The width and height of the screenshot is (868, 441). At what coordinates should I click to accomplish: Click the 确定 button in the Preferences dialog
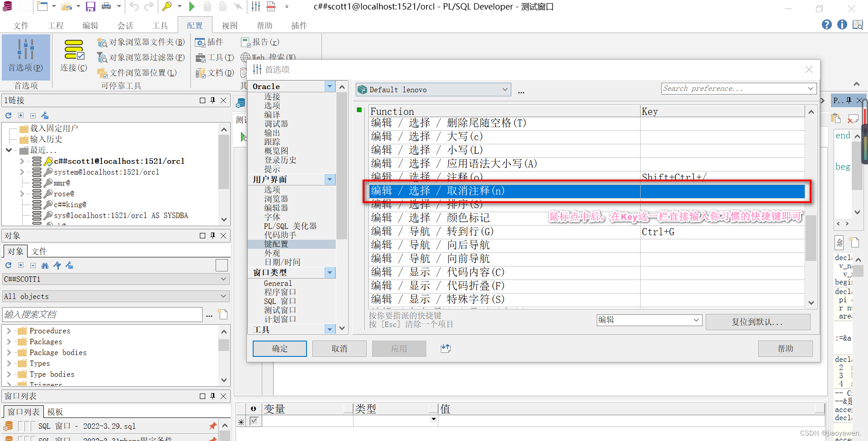pos(279,348)
